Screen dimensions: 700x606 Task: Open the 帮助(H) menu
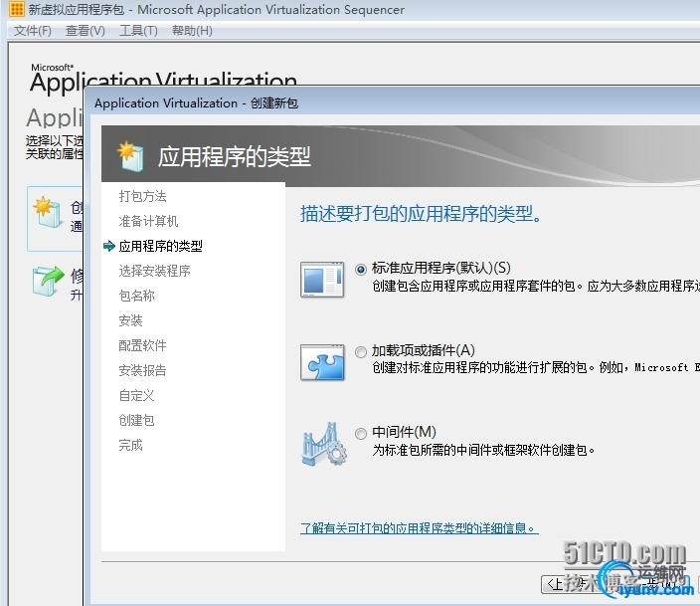(192, 31)
